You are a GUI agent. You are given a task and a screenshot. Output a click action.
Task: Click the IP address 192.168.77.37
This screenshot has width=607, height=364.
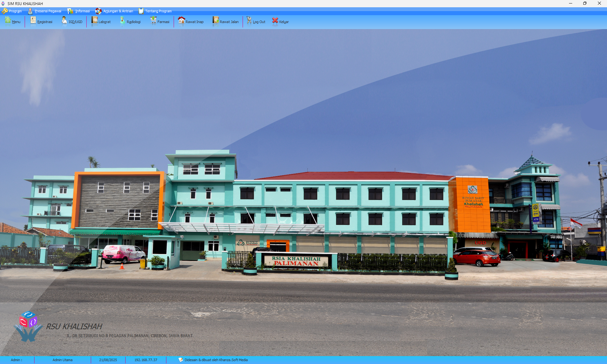coord(146,360)
